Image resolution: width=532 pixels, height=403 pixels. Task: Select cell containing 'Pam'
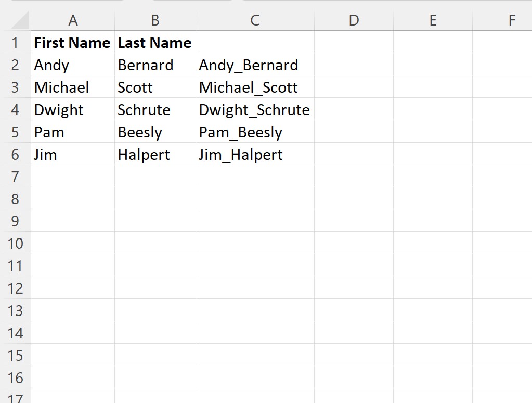point(73,132)
